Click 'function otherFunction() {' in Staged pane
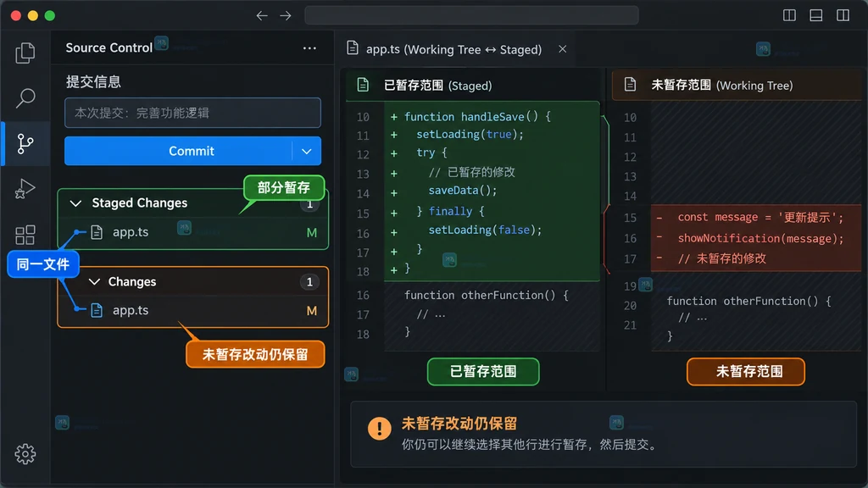The image size is (868, 488). (486, 295)
